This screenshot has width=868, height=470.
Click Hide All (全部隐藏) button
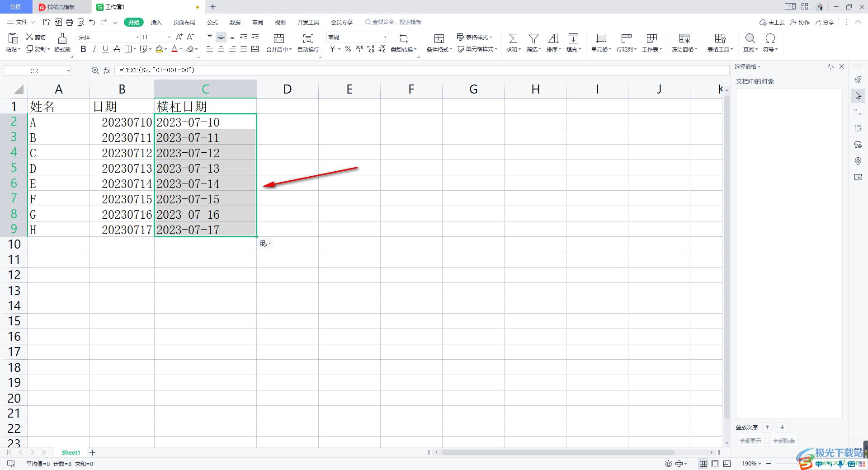784,441
